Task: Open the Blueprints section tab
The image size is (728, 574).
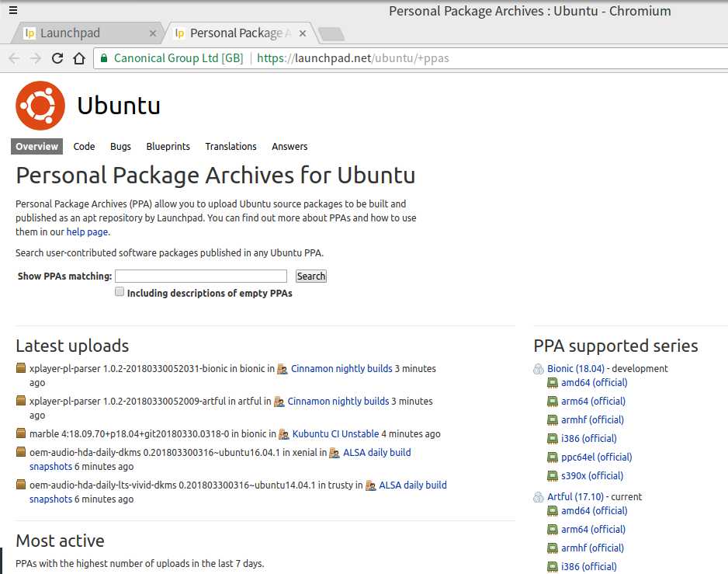Action: pos(168,146)
